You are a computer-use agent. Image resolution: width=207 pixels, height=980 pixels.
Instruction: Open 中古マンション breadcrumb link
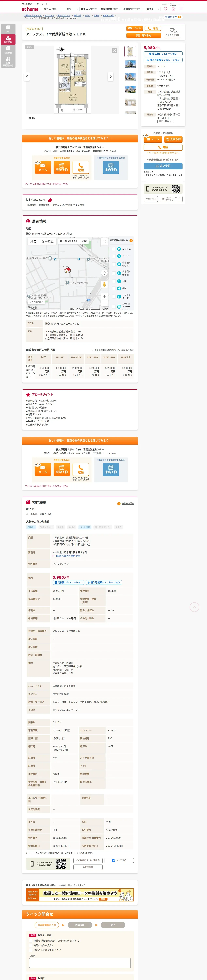pos(64,16)
